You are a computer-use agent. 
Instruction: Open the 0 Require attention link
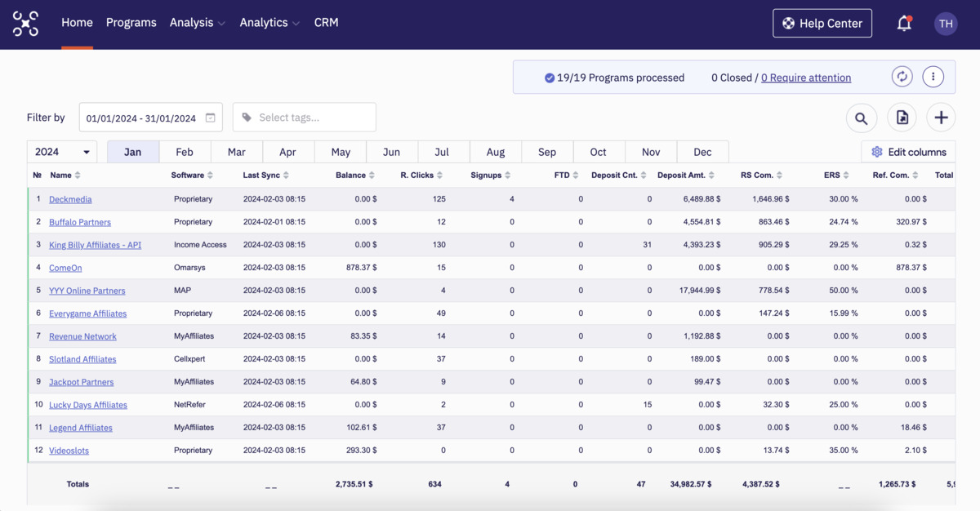pos(806,78)
